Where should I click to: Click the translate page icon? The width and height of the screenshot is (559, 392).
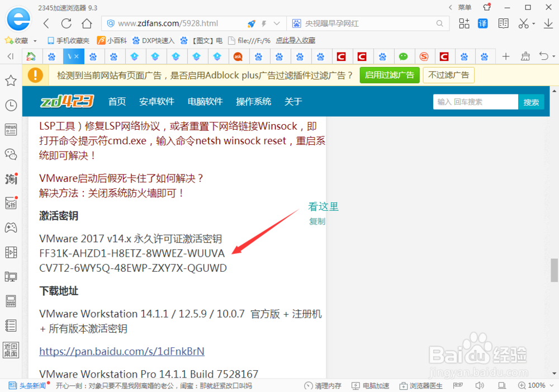click(x=483, y=23)
